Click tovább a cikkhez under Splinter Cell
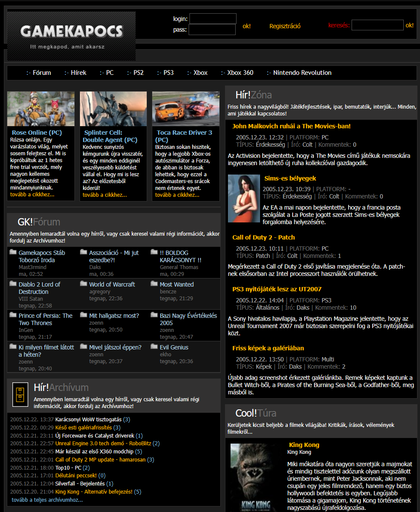Viewport: 420px width, 512px height. coord(105,195)
